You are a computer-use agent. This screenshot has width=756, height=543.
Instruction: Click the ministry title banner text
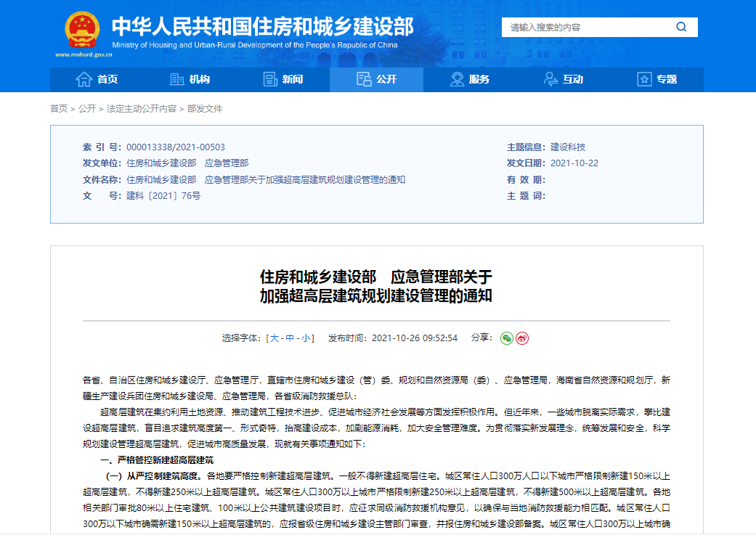(x=262, y=27)
